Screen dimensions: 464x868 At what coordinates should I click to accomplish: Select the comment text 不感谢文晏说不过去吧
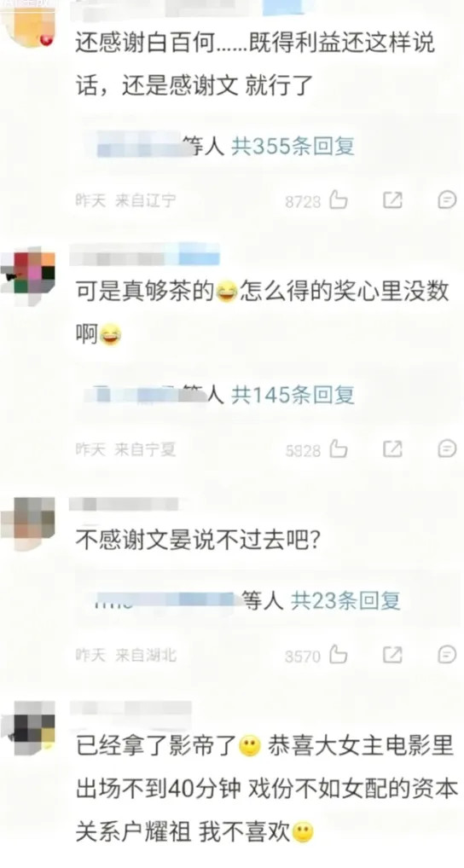click(197, 539)
